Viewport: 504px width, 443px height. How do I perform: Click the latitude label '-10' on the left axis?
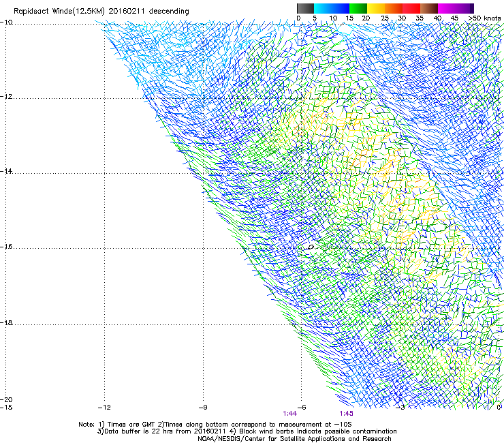point(6,22)
